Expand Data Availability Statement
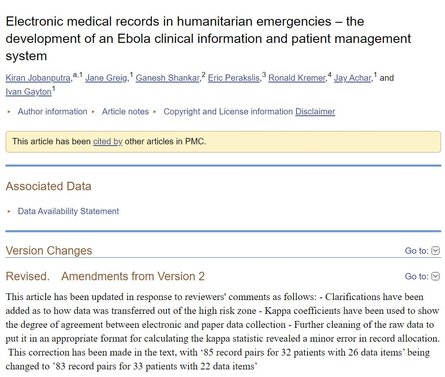The height and width of the screenshot is (377, 445). (68, 211)
